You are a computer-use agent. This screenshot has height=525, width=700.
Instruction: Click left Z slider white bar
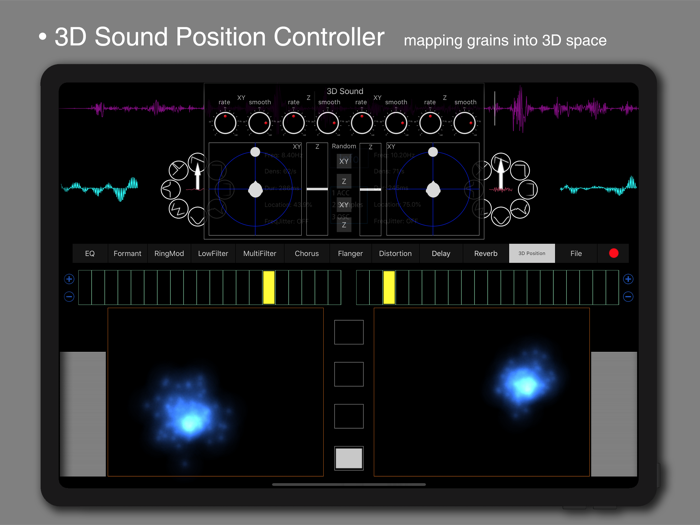tap(317, 189)
